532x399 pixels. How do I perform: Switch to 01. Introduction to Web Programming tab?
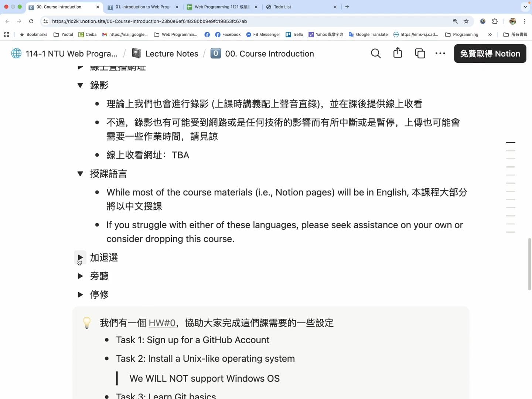click(142, 7)
